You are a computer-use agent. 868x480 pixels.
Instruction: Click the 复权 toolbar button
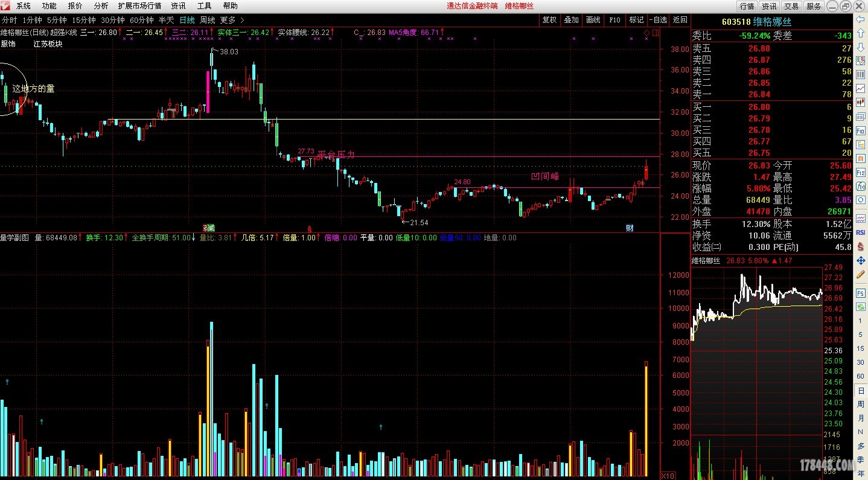point(549,20)
